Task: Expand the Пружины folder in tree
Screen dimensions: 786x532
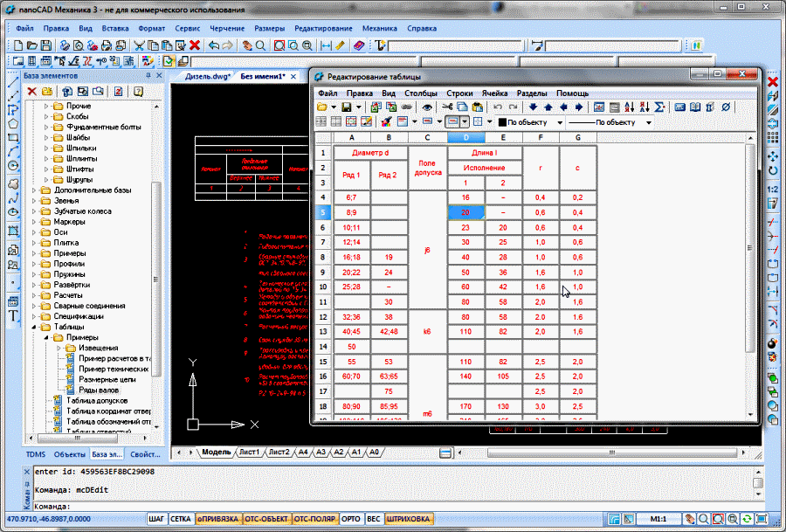Action: coord(35,274)
